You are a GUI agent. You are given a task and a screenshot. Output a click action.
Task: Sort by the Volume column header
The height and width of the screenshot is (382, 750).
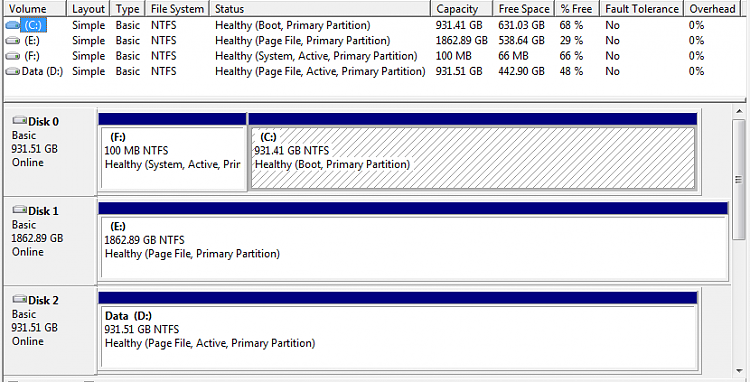[34, 9]
